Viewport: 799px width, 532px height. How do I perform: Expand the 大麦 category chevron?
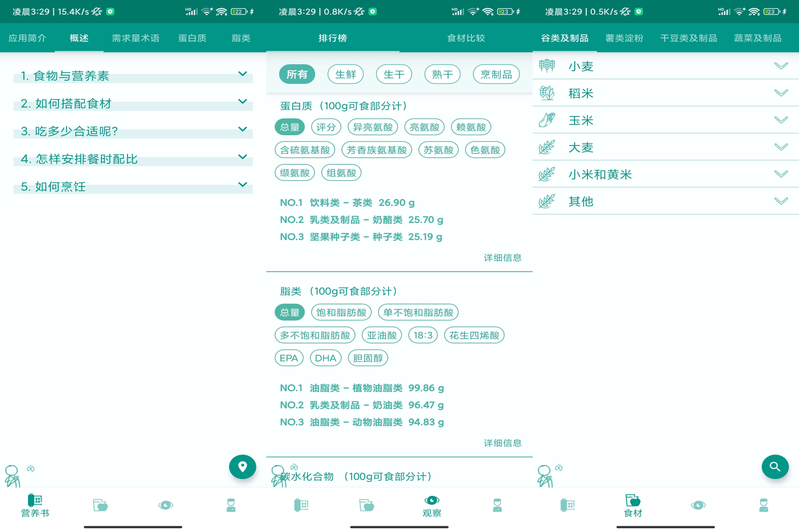click(781, 147)
